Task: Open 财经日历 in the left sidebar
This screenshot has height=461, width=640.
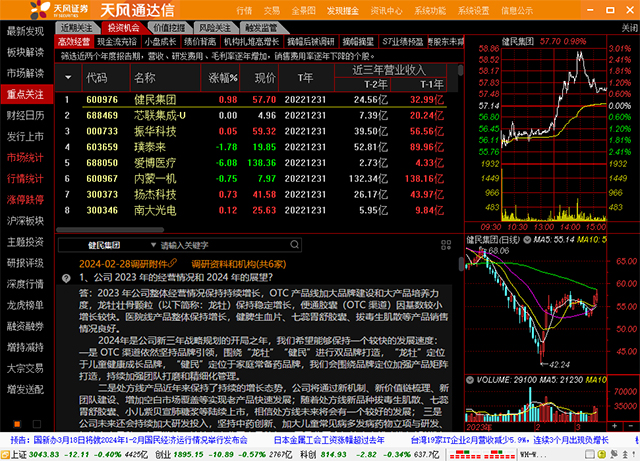Action: [25, 116]
